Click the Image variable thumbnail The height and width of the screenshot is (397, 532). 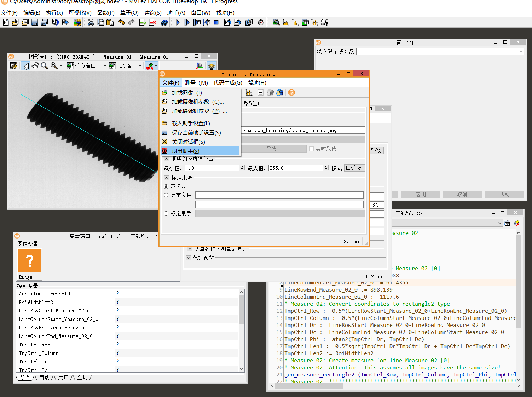(x=30, y=261)
